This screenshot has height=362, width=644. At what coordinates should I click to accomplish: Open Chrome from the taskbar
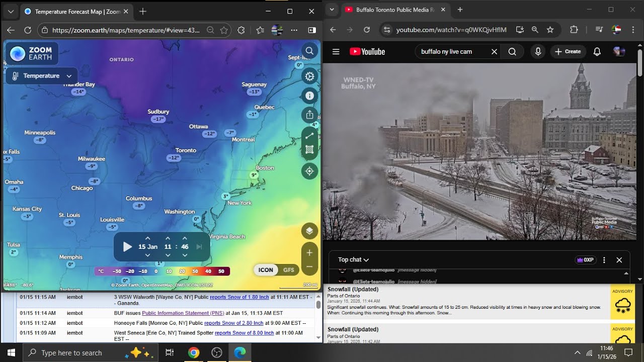coord(194,353)
